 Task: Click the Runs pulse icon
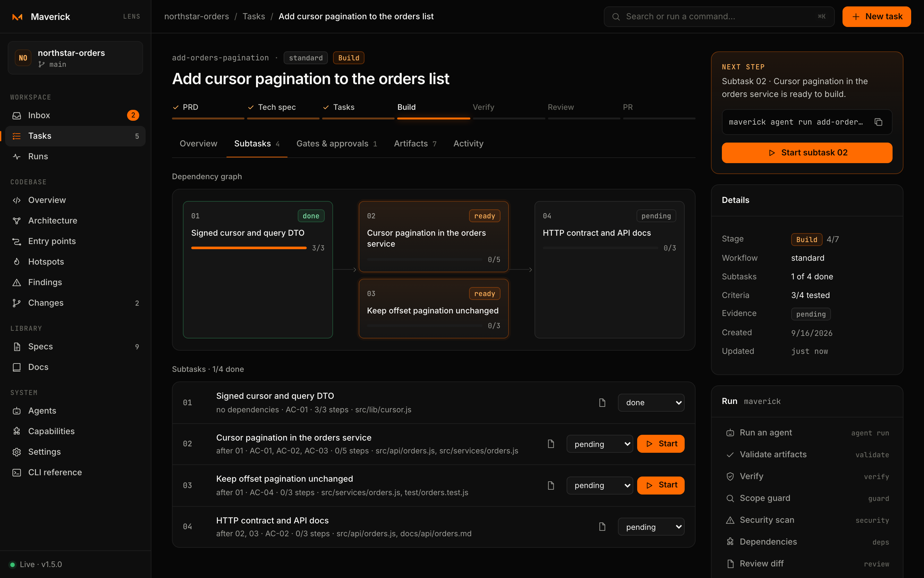[x=17, y=156]
